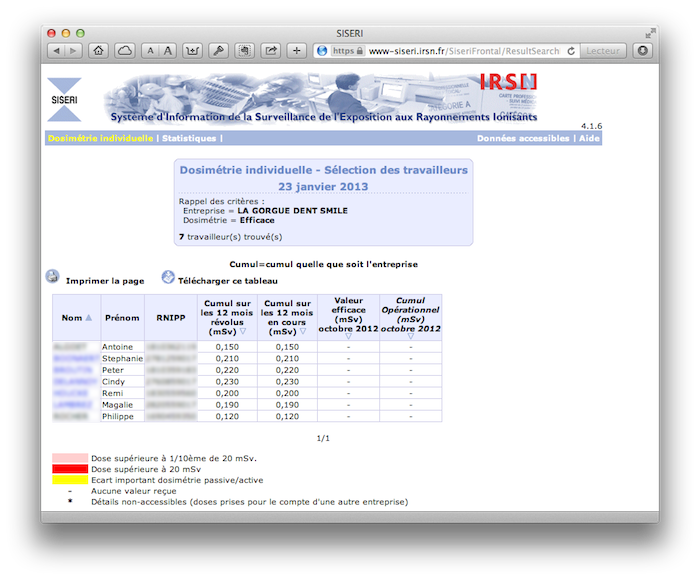Open the Statistiques menu item
This screenshot has width=700, height=580.
(189, 139)
